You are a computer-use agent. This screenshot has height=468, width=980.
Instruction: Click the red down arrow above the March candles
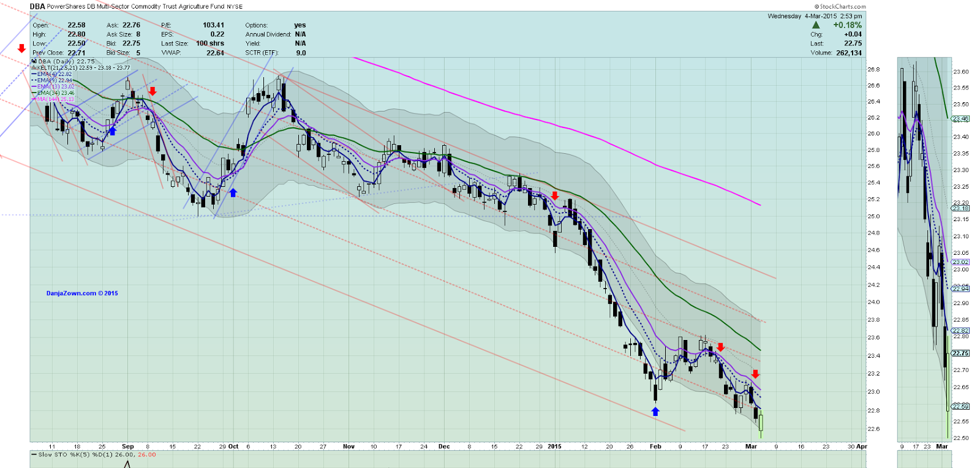pyautogui.click(x=755, y=374)
